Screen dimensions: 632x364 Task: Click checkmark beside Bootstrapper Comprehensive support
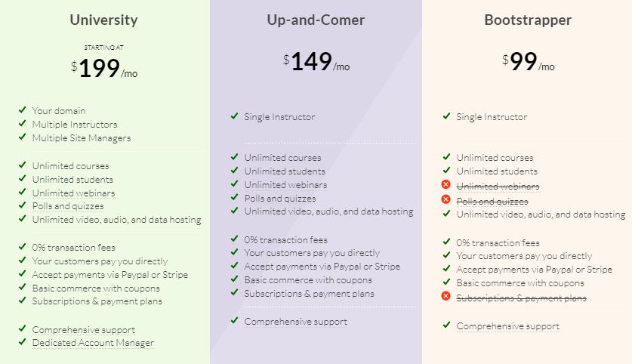pyautogui.click(x=447, y=325)
